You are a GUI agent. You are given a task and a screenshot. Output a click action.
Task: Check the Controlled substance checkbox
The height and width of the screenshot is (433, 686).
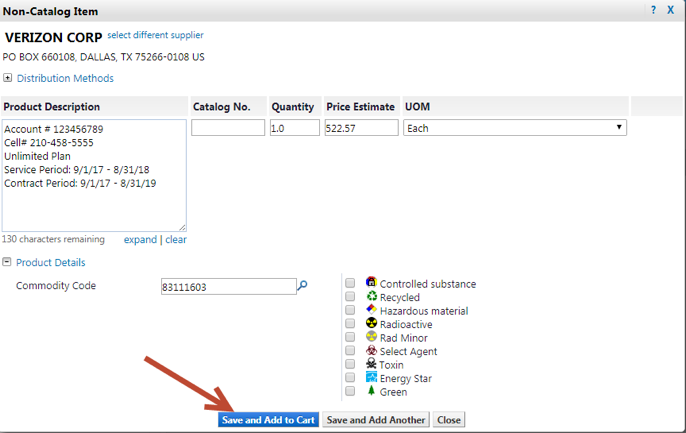click(350, 283)
